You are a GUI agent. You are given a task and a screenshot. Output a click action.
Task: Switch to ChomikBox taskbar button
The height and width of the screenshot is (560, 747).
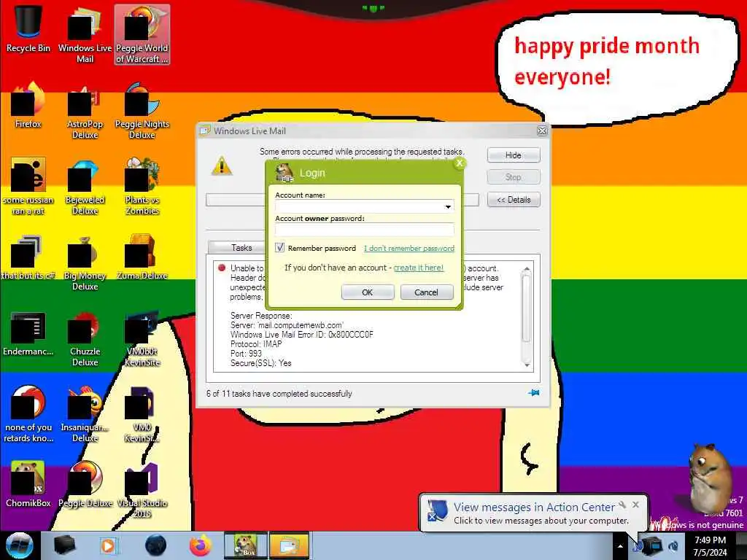click(x=246, y=545)
